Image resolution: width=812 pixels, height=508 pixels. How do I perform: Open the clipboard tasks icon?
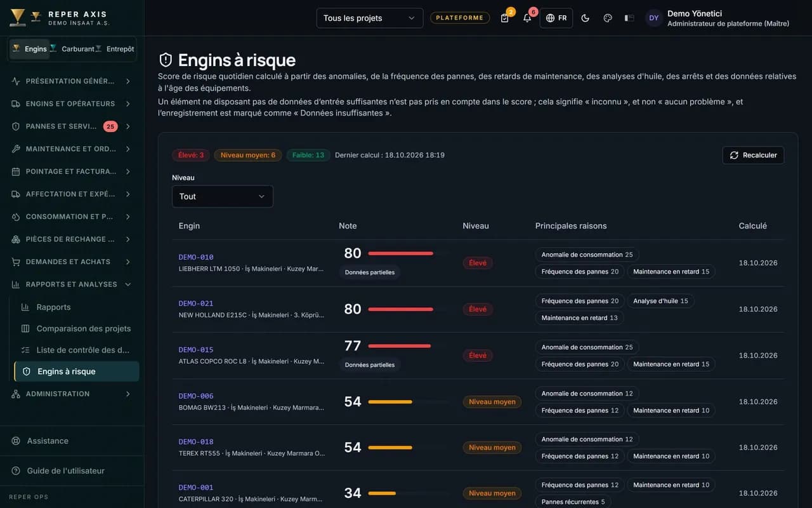pos(505,18)
